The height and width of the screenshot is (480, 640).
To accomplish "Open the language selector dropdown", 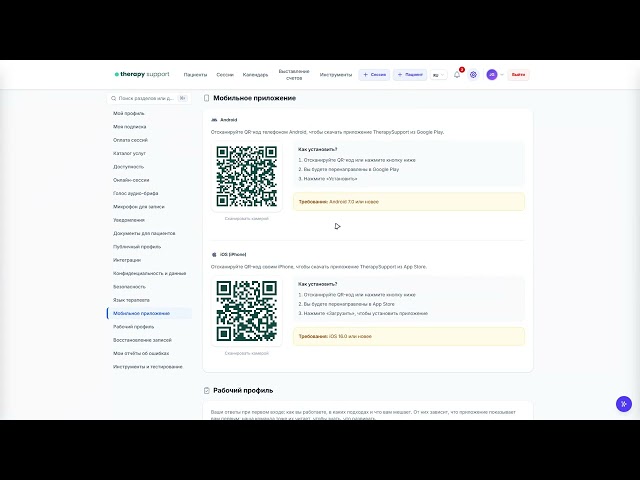I will click(438, 75).
